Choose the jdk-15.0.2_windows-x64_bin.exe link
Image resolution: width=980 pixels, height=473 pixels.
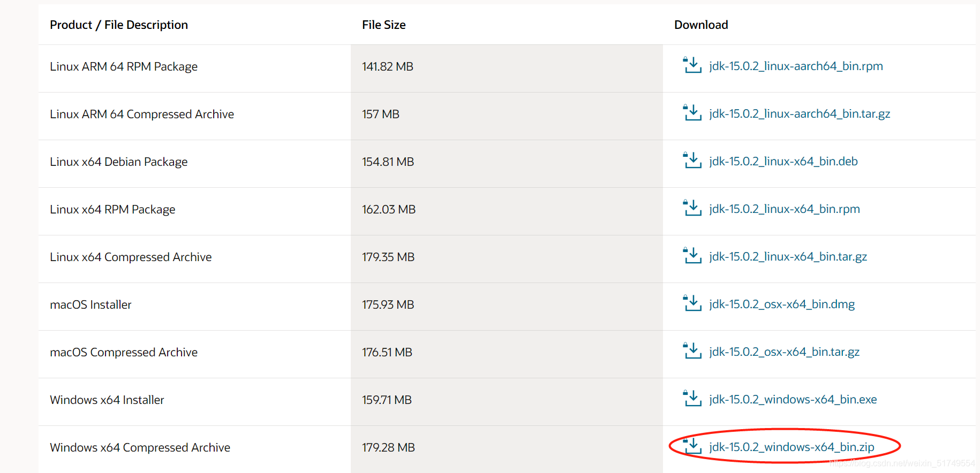(793, 400)
